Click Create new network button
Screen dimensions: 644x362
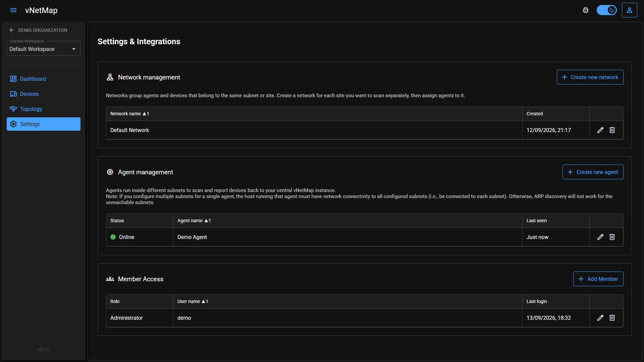590,77
